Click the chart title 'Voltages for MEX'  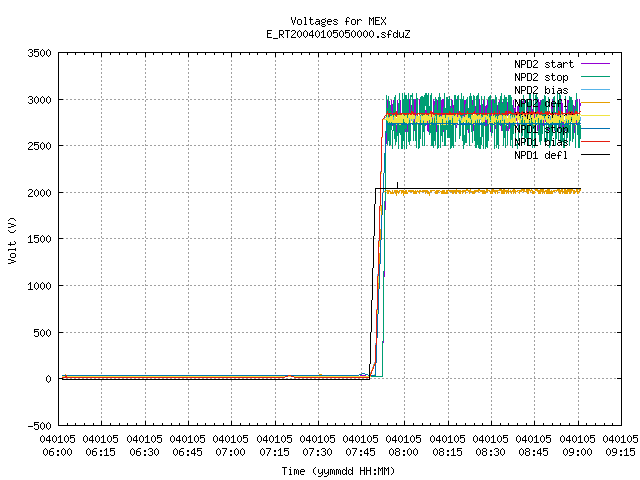pos(338,21)
